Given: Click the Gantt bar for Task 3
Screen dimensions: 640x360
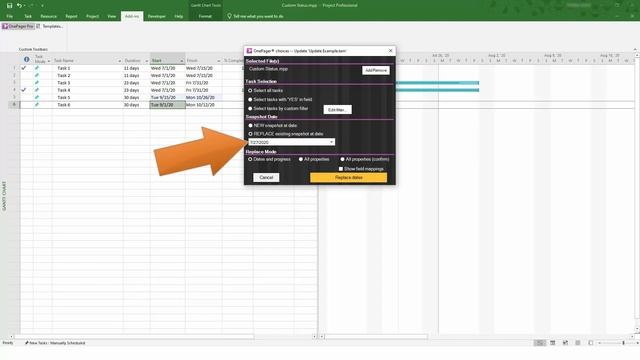Looking at the screenshot, I should pyautogui.click(x=437, y=83).
